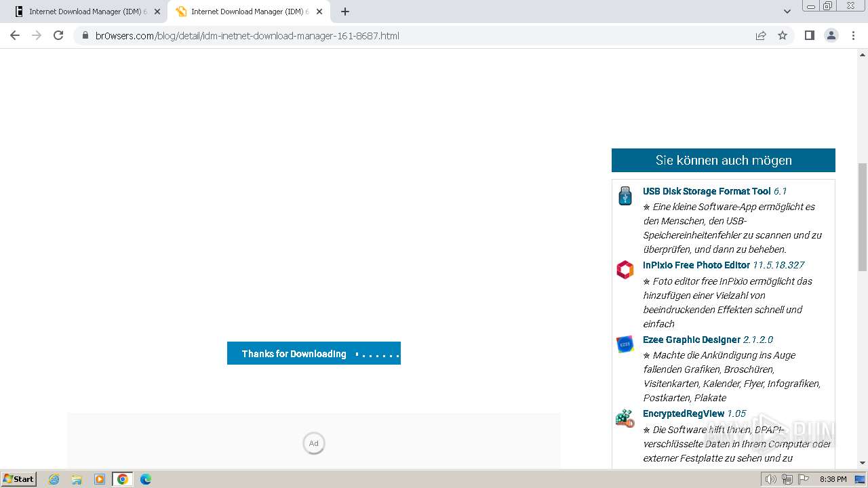Click the USB Disk Storage Format Tool icon

625,196
